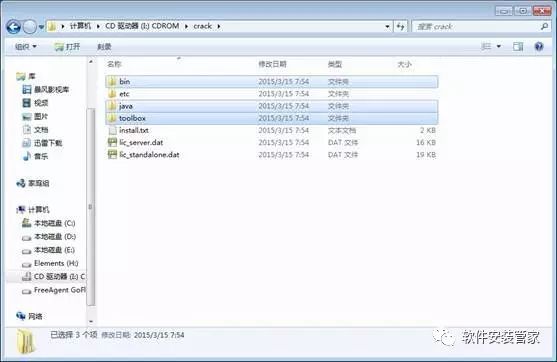Open local disk (C:) in sidebar
557x362 pixels.
tap(49, 223)
